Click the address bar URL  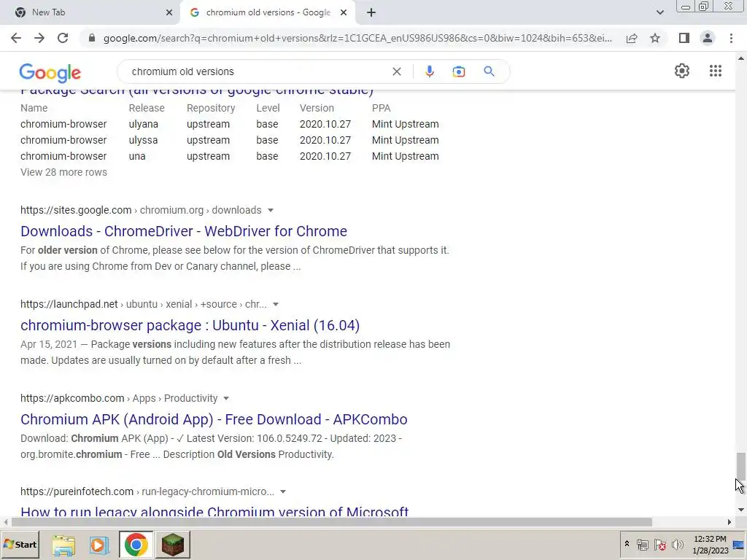(x=357, y=38)
